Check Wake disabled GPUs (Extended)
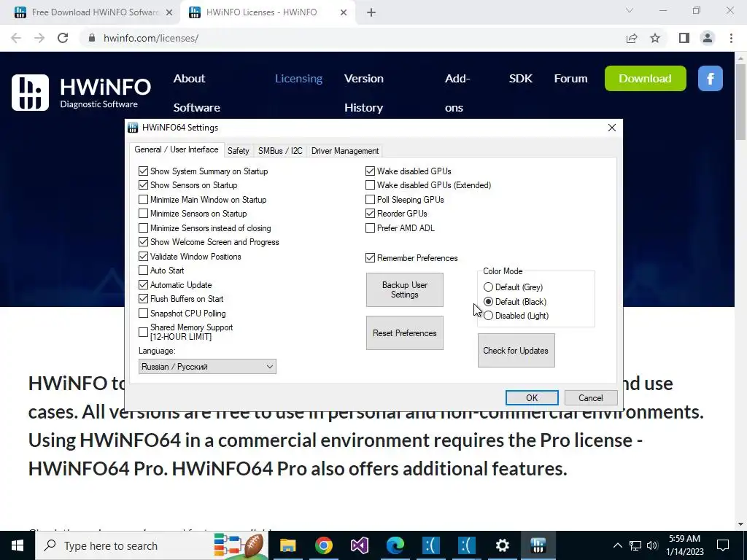The height and width of the screenshot is (560, 747). point(370,185)
